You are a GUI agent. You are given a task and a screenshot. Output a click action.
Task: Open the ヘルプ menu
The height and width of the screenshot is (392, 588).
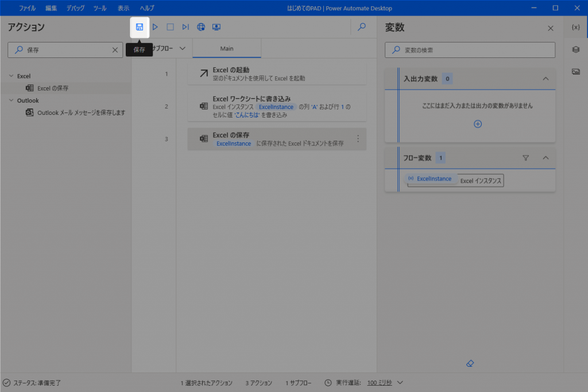click(147, 8)
